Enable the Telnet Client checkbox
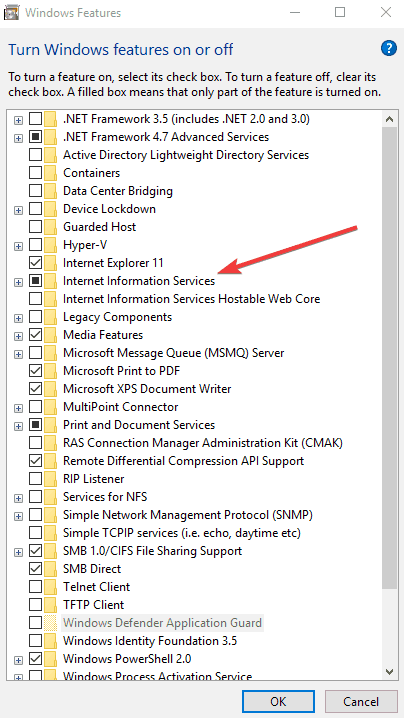 [35, 587]
